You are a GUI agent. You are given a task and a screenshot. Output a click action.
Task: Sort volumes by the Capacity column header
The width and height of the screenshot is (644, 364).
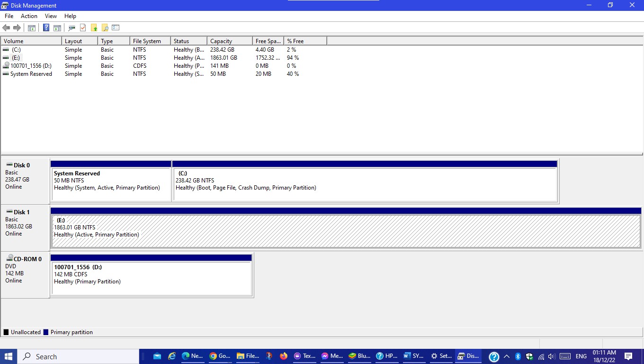(x=229, y=40)
